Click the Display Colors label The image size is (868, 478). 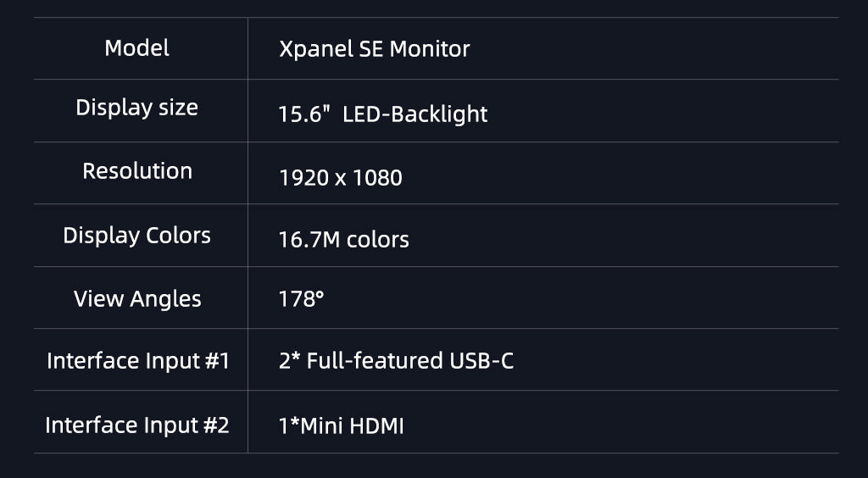coord(136,235)
